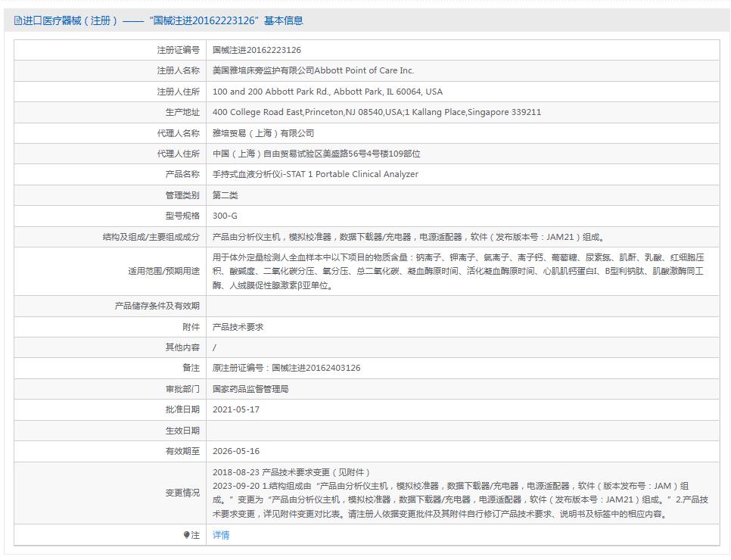Click change entry 2018-08-23 产品技术要求变更
731x560 pixels.
[x=291, y=472]
